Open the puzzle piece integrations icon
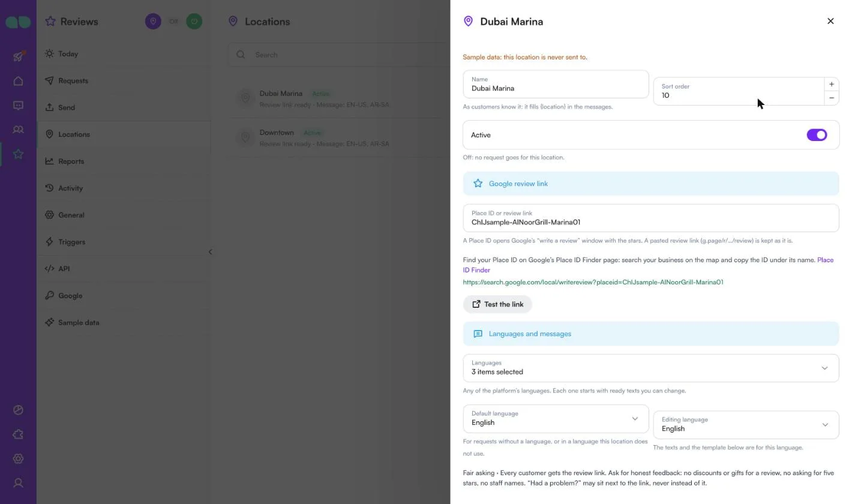 (x=18, y=434)
